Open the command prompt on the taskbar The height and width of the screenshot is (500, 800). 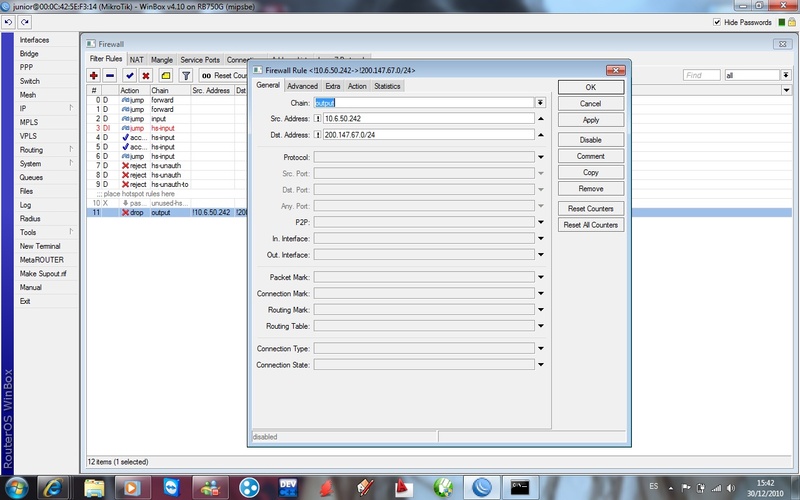click(520, 488)
